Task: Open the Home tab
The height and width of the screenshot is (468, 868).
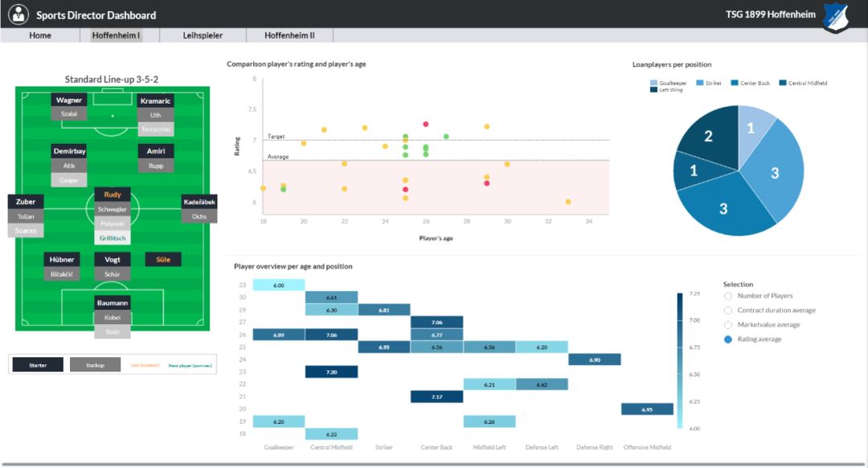Action: [x=40, y=35]
